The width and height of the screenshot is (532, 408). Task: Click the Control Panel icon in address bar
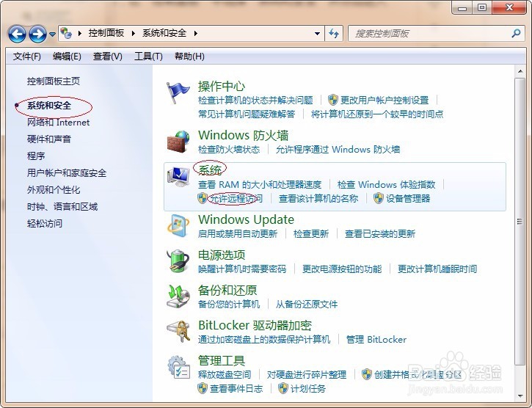(x=66, y=33)
